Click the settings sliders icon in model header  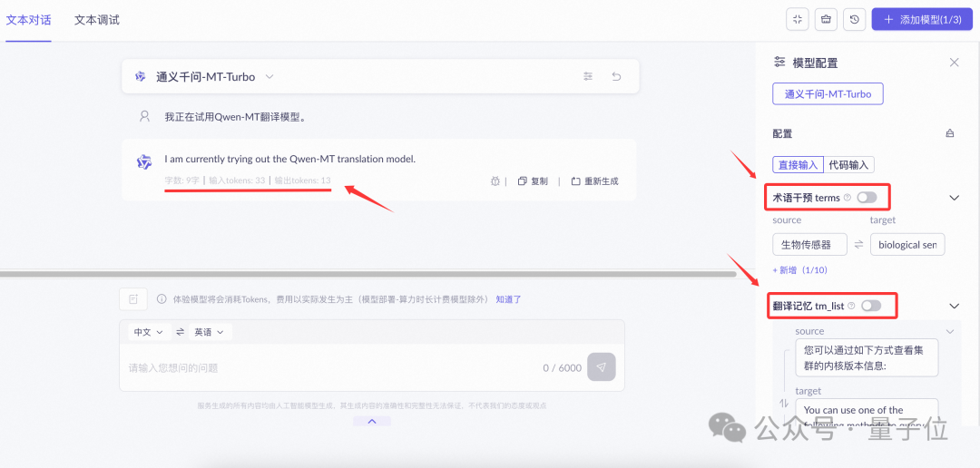click(588, 77)
